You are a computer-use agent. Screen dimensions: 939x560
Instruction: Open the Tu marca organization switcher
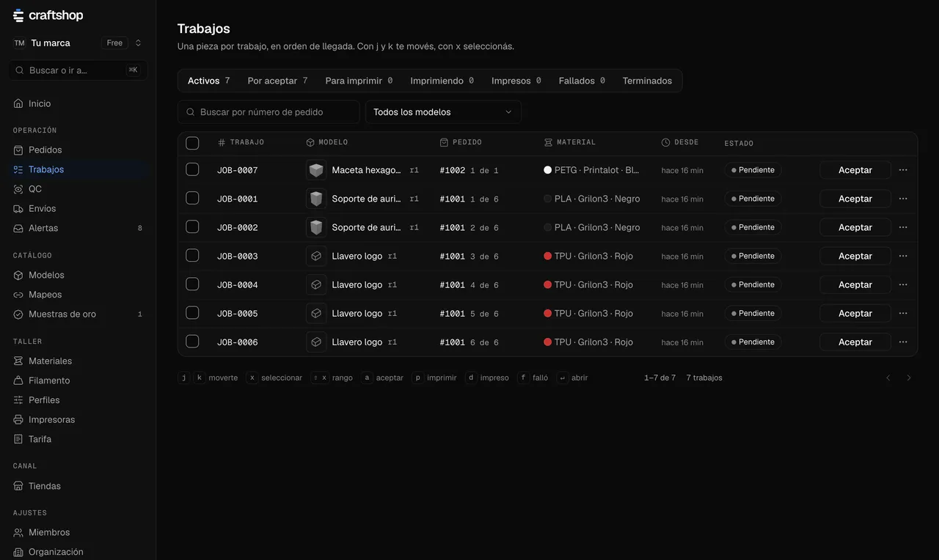(x=78, y=43)
